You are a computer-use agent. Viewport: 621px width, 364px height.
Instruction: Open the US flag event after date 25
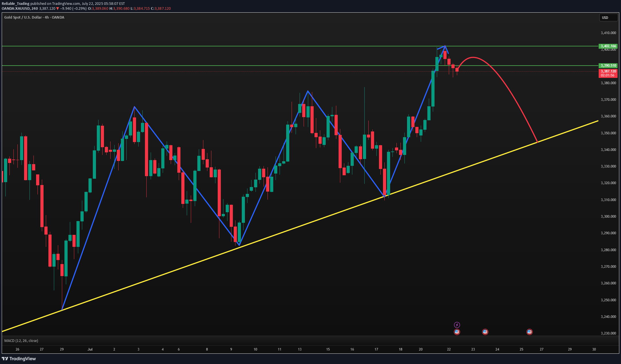tap(529, 332)
